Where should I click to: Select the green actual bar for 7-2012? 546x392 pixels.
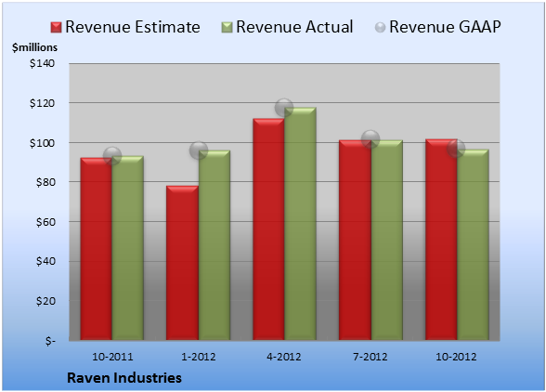click(x=387, y=240)
